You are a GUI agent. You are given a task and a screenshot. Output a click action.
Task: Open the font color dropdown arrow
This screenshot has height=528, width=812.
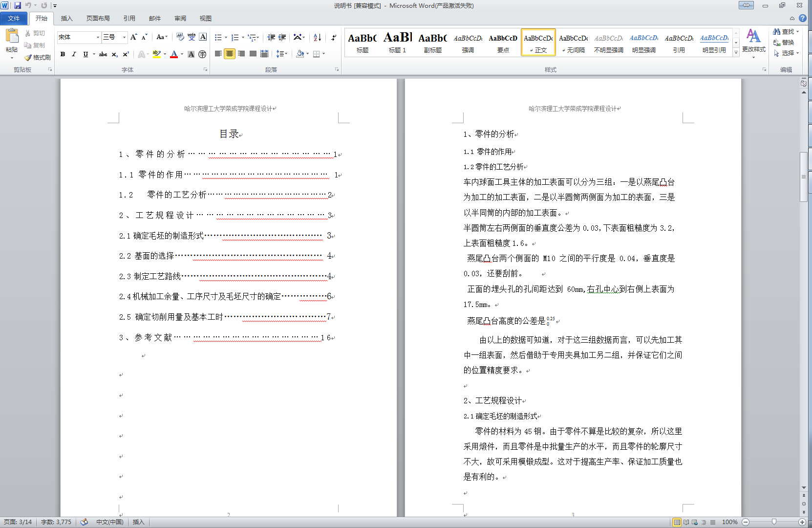coord(182,54)
